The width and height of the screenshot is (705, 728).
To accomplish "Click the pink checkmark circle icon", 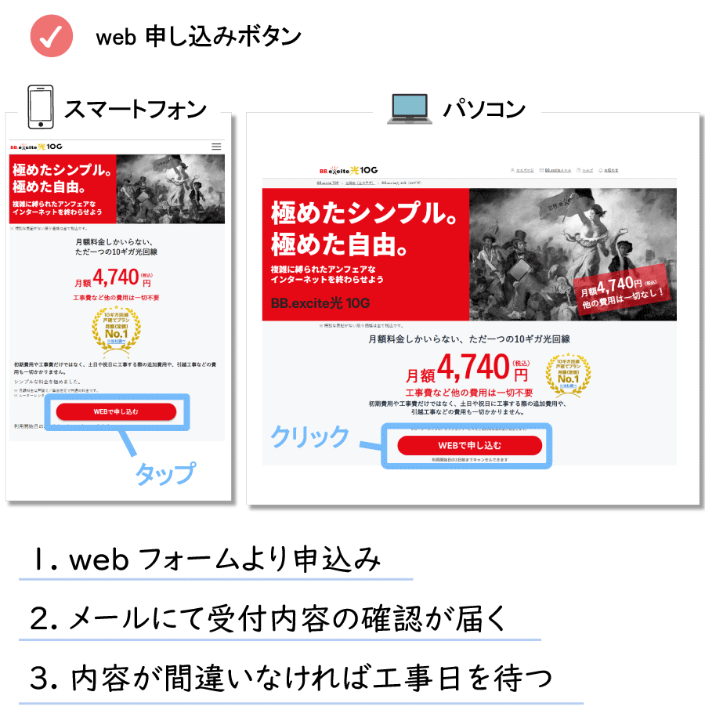I will tap(52, 36).
